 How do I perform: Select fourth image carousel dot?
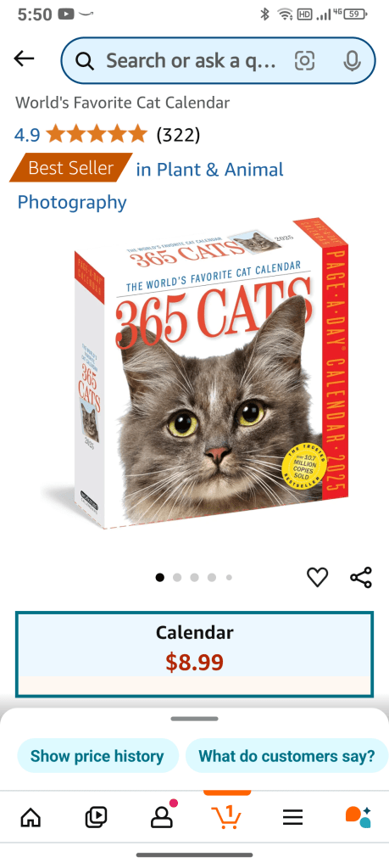[212, 577]
